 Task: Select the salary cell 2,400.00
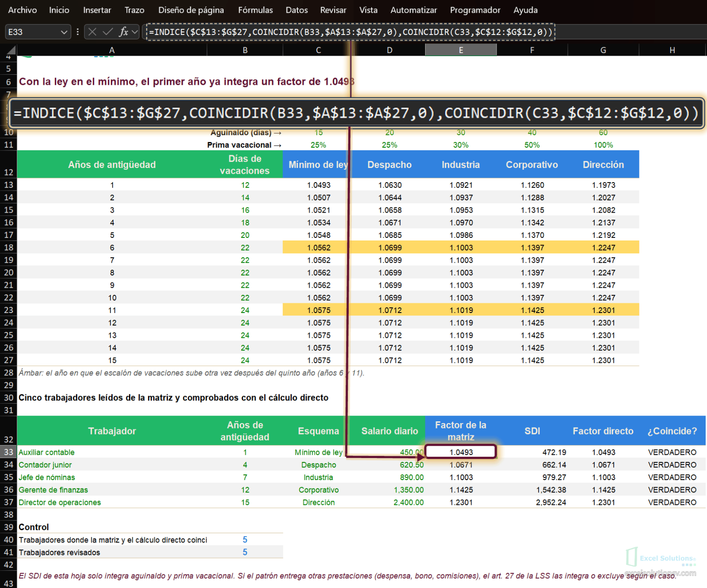coord(389,502)
